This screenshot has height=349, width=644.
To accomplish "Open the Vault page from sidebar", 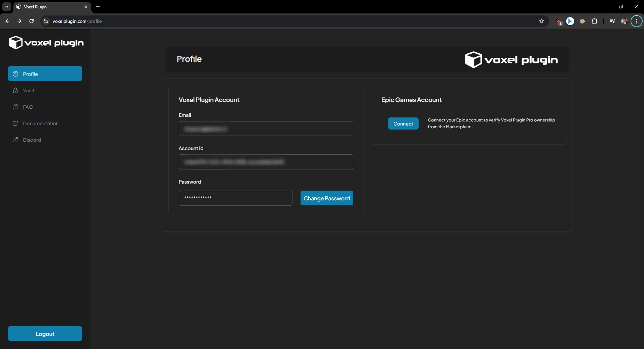I will [x=29, y=91].
